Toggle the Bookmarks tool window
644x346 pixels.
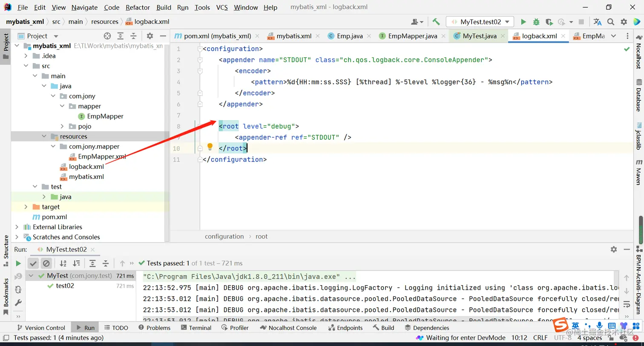tap(6, 296)
